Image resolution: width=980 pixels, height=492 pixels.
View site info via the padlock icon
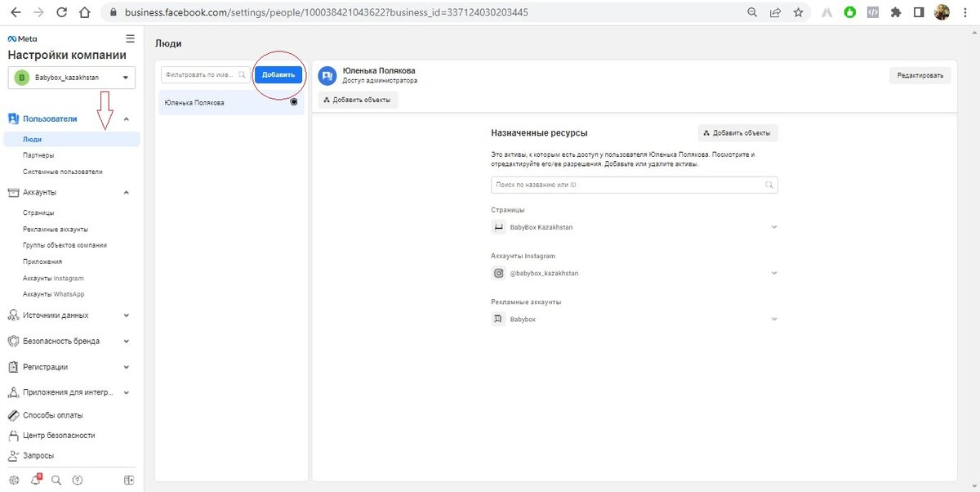pyautogui.click(x=113, y=13)
